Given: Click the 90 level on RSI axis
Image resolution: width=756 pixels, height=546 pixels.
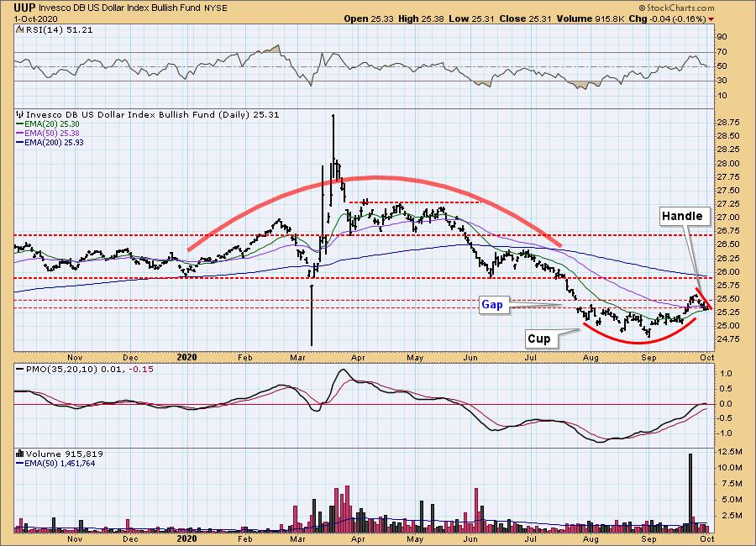Looking at the screenshot, I should pos(722,37).
